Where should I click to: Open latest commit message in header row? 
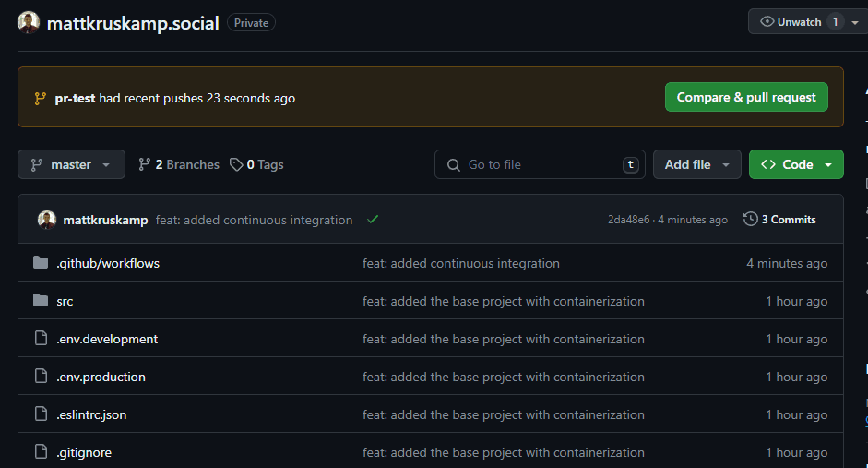click(254, 220)
